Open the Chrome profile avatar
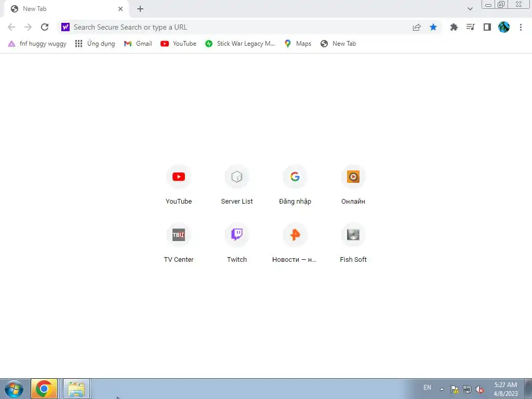 504,27
